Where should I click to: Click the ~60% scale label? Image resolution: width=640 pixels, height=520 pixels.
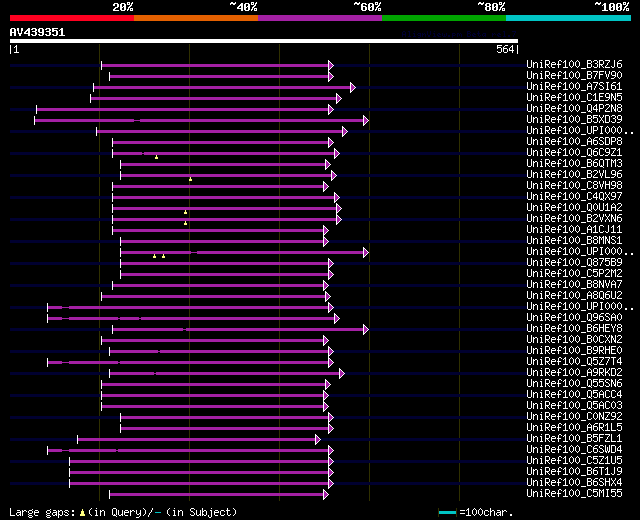367,7
